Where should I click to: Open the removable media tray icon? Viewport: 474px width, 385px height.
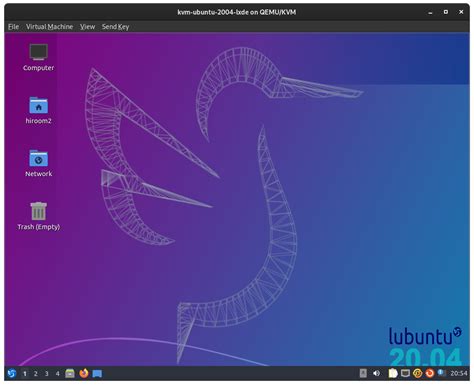pos(363,373)
